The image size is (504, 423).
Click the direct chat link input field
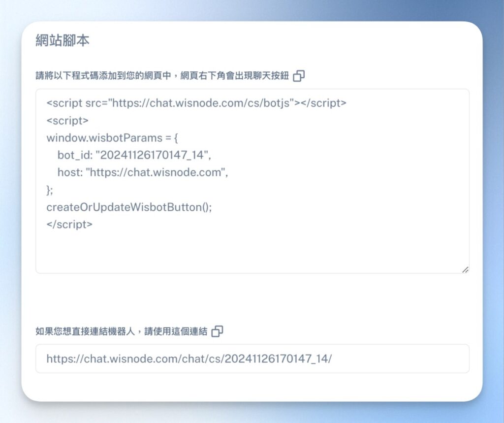(x=252, y=358)
